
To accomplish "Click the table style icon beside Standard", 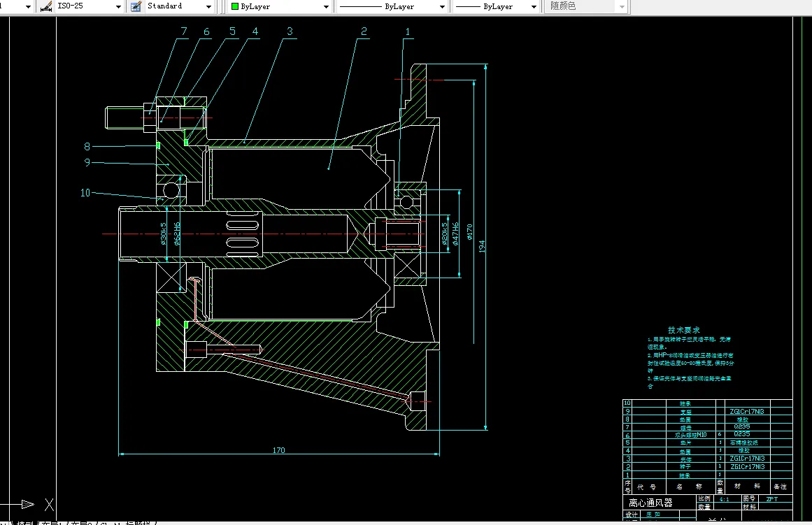I will (x=136, y=6).
